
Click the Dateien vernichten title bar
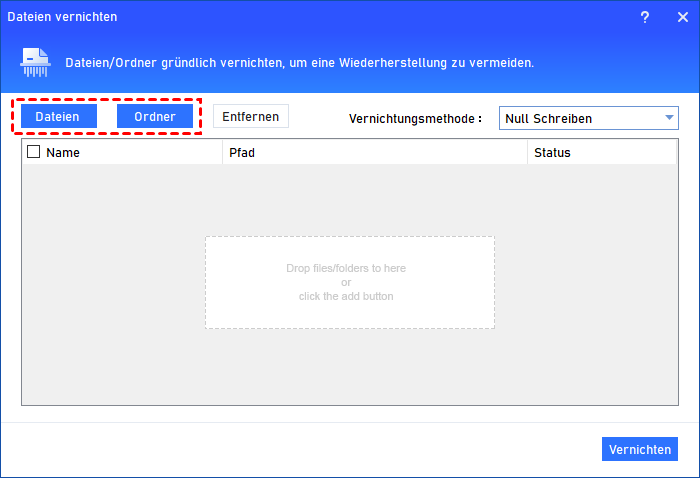click(x=300, y=17)
